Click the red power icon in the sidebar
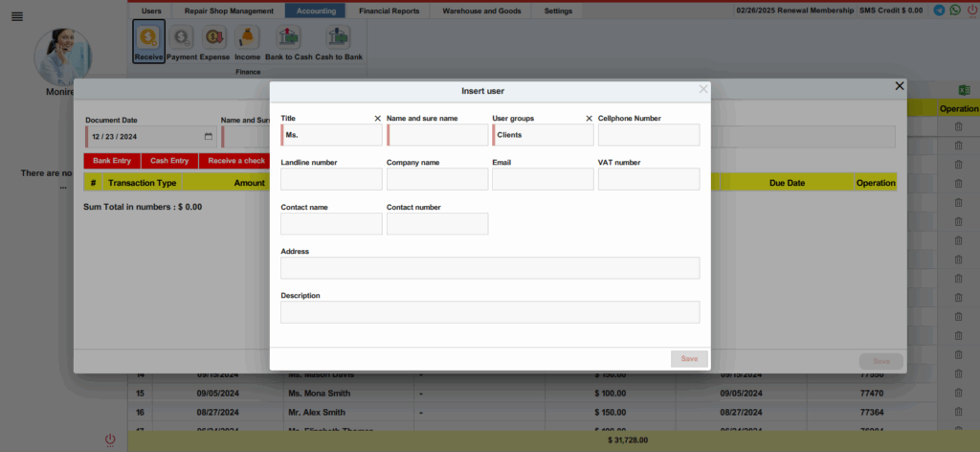The image size is (980, 452). click(110, 441)
